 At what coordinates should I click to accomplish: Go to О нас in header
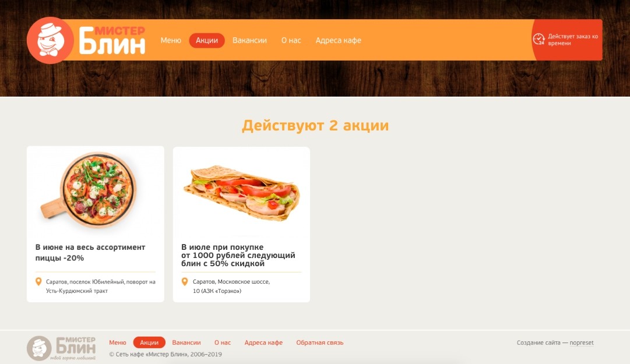291,41
